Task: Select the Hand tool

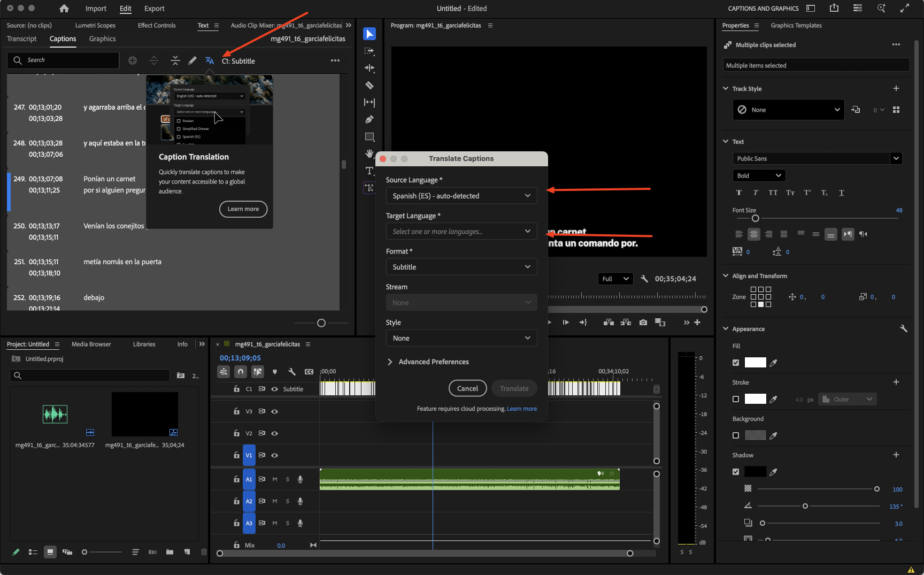Action: 369,154
